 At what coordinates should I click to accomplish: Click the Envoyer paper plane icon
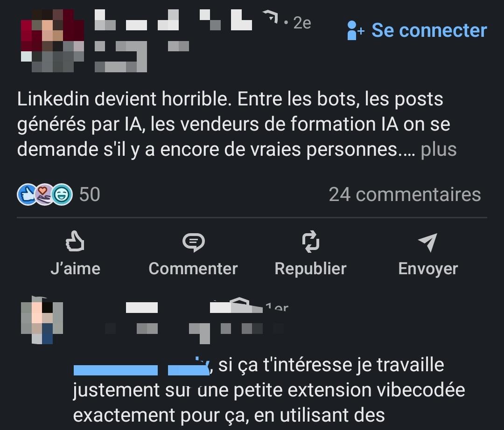pos(427,242)
